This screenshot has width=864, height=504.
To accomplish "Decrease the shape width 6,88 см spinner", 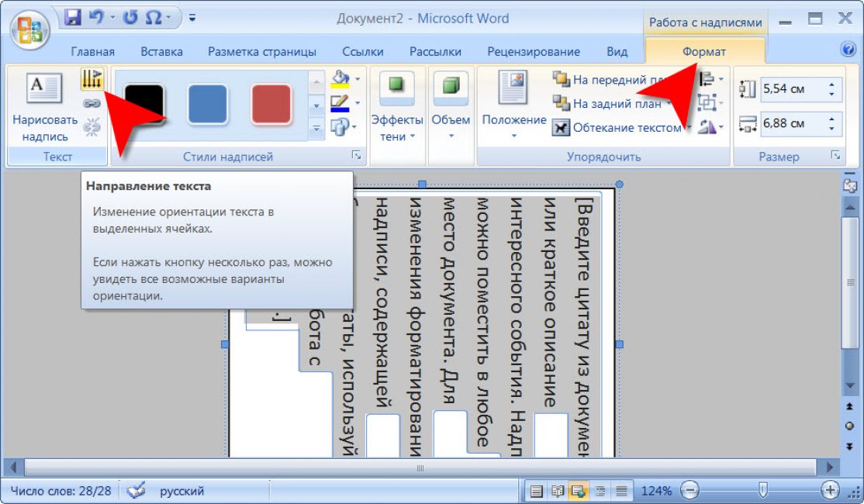I will click(x=832, y=129).
